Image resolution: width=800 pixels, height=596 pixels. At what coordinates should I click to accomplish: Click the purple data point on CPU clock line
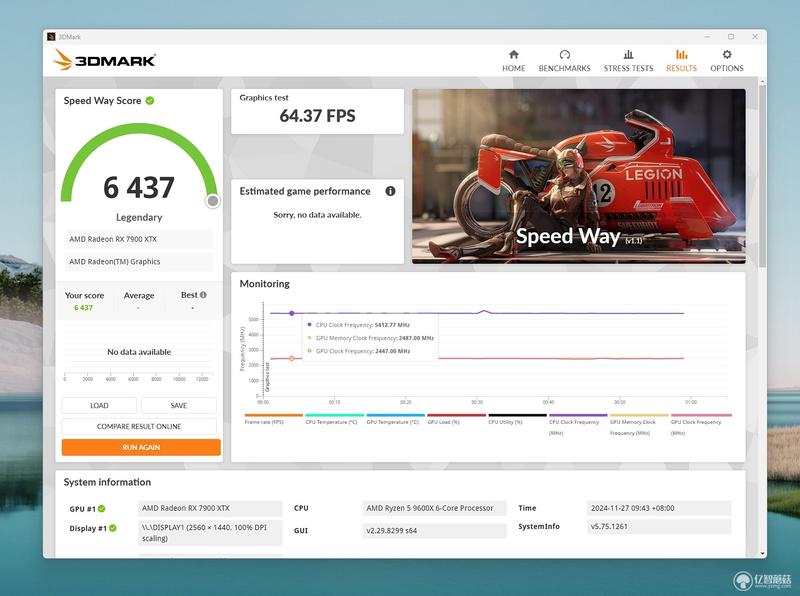pyautogui.click(x=291, y=313)
